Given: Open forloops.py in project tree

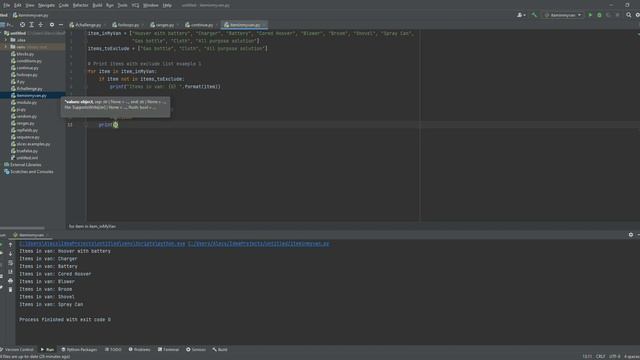Looking at the screenshot, I should click(x=27, y=75).
